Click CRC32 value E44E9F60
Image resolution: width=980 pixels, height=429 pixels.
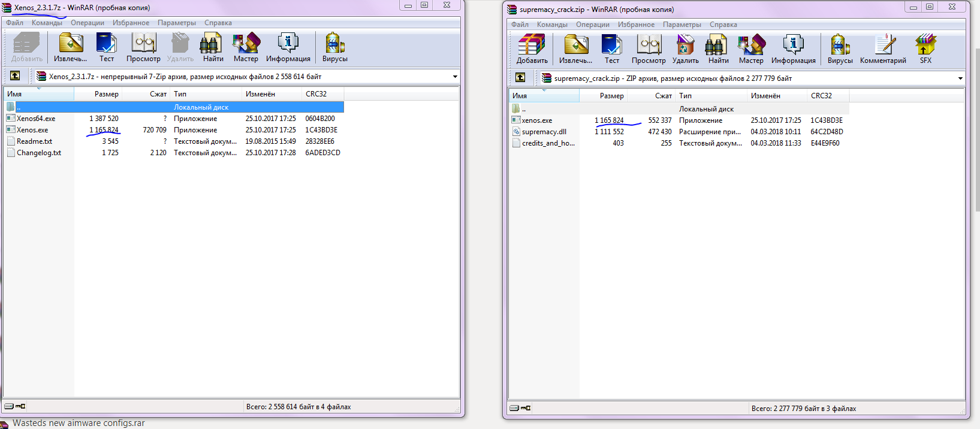pos(825,143)
